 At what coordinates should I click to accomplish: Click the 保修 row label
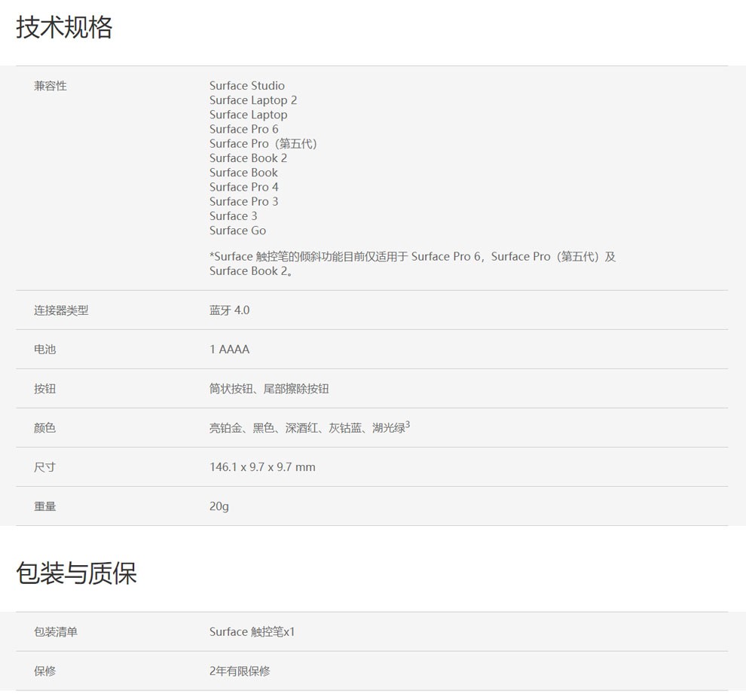click(44, 671)
